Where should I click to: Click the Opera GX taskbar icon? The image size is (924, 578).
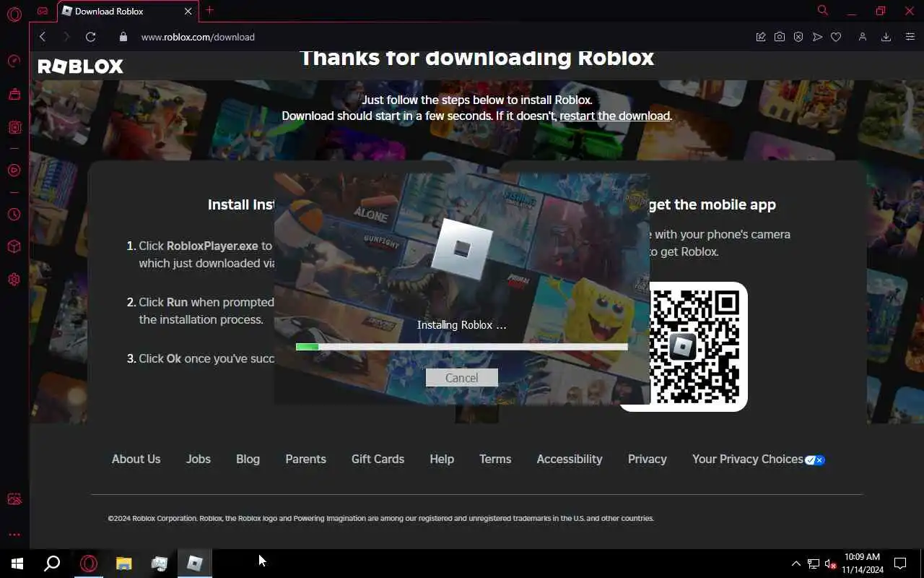(88, 564)
